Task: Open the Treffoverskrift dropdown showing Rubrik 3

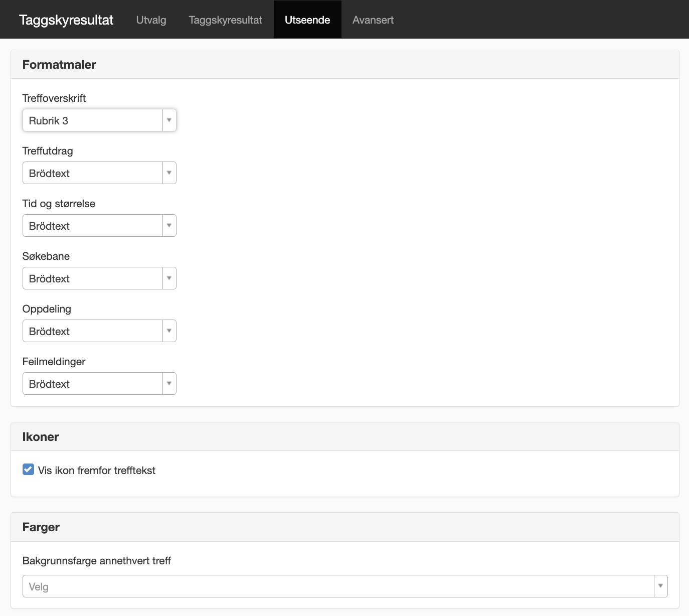Action: pos(99,120)
